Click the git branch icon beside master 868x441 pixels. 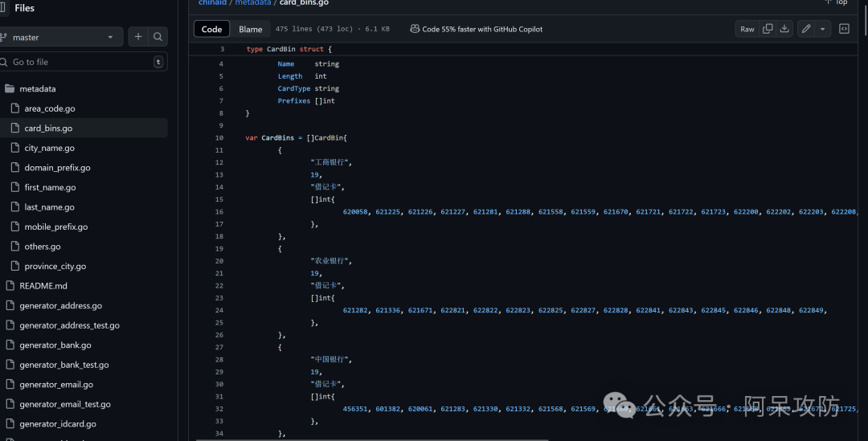(x=3, y=37)
